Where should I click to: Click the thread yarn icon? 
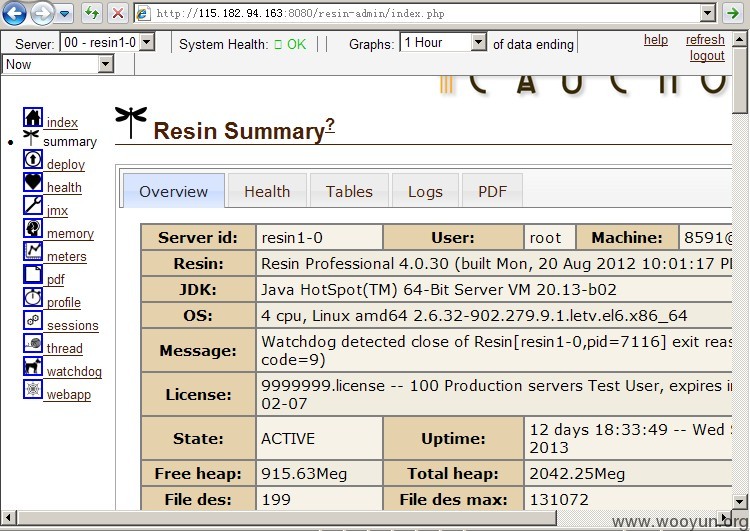tap(33, 343)
